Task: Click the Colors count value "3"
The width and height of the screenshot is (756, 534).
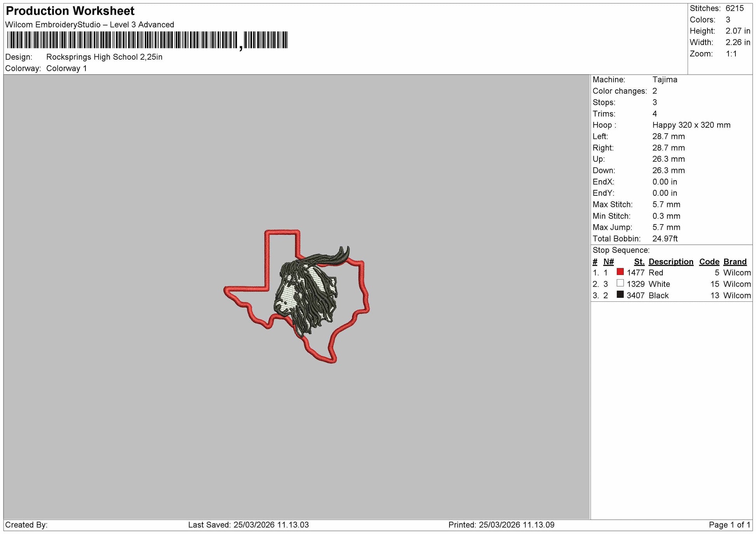Action: click(728, 20)
